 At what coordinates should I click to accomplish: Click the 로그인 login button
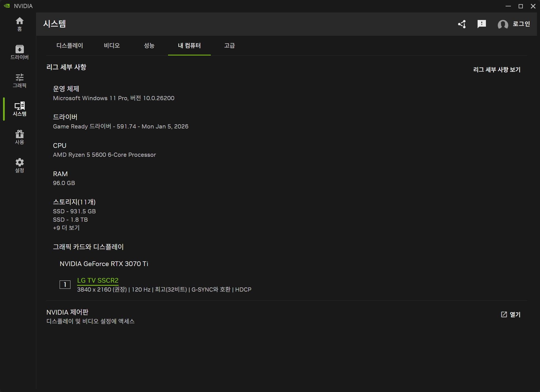click(x=521, y=24)
